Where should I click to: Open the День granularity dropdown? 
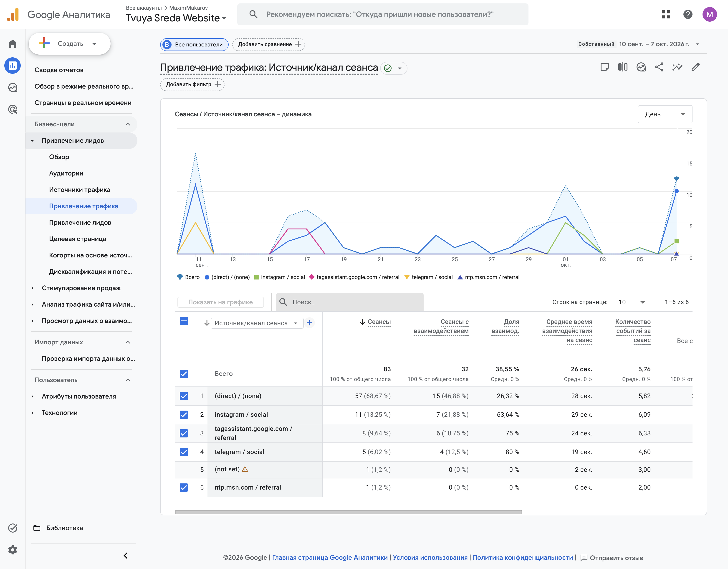point(665,114)
